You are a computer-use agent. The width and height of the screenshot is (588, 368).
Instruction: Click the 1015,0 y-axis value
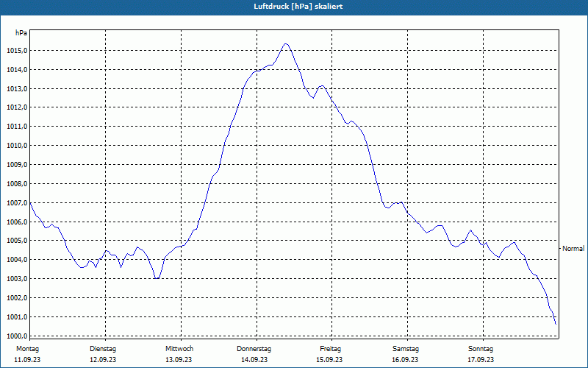(16, 51)
